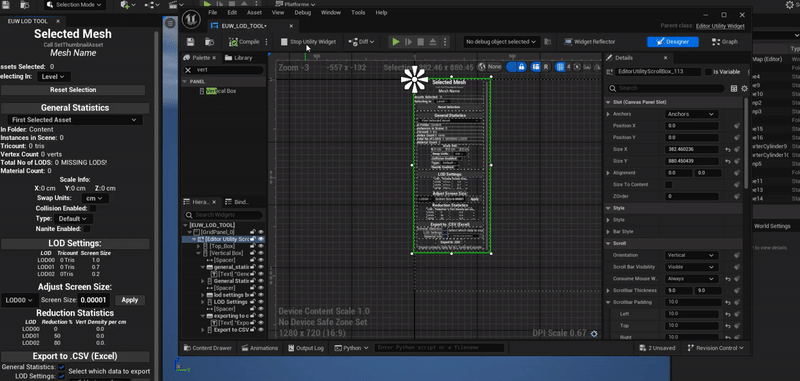Collapse the [EUW_LOD_TOOL] root hierarchy item
This screenshot has width=800, height=381.
pyautogui.click(x=186, y=225)
